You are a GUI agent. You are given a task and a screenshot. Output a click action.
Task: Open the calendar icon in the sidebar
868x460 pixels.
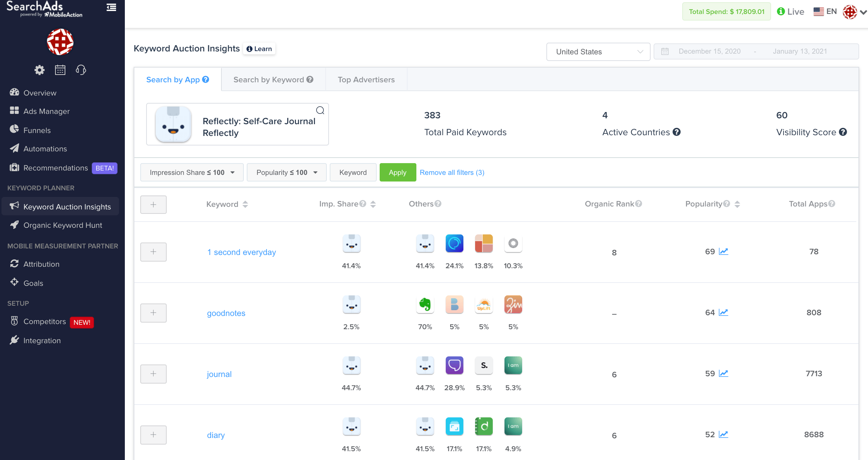(60, 70)
